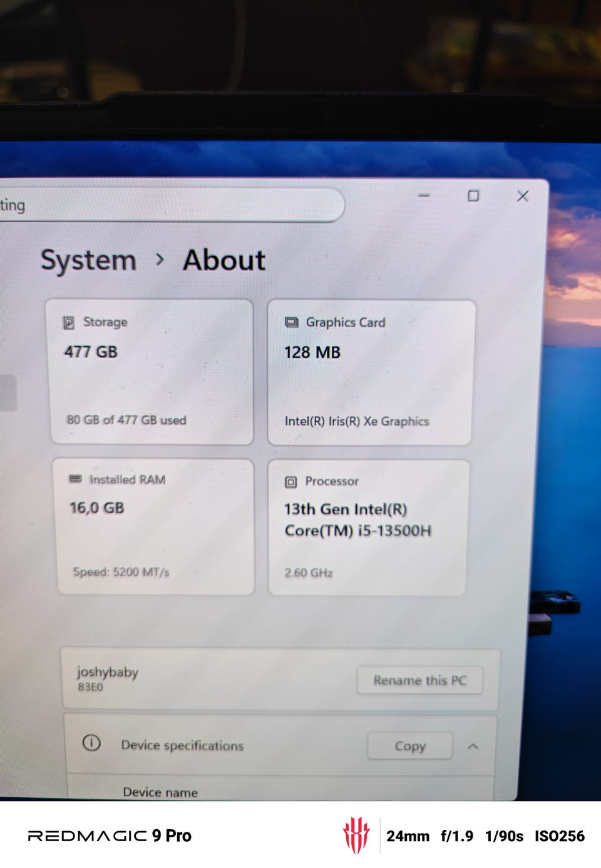The image size is (601, 868).
Task: Click the Device specifications info icon
Action: 91,743
